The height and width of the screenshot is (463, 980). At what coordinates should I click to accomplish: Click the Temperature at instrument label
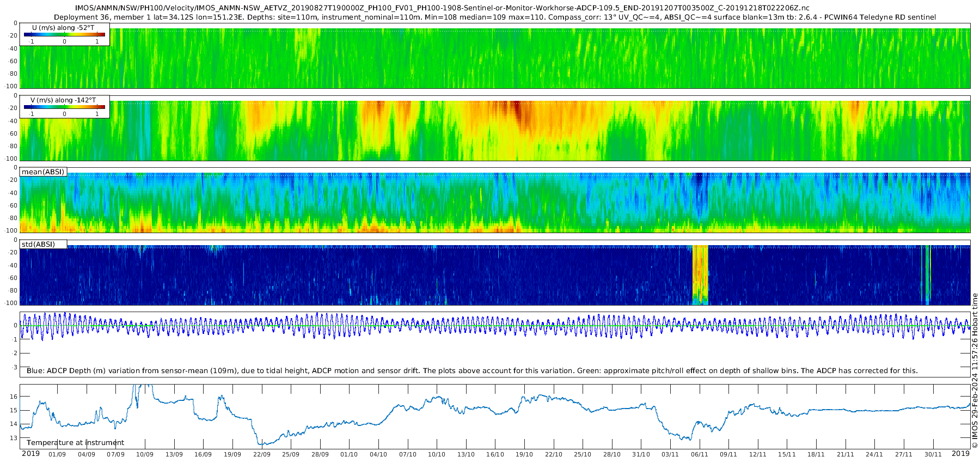click(75, 443)
